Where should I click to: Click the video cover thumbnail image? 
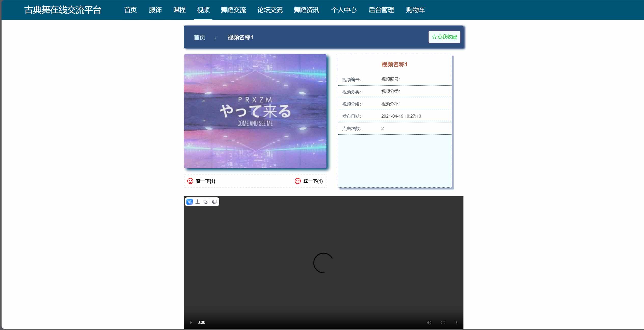[255, 111]
